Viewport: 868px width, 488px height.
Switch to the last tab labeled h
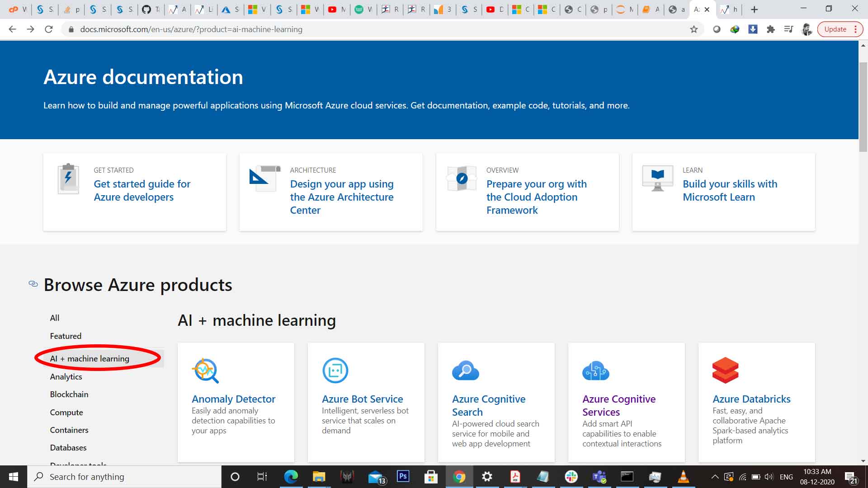tap(730, 9)
